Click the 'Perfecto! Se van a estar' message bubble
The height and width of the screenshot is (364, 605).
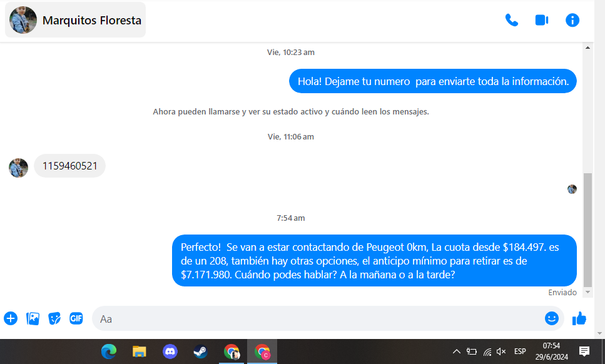pyautogui.click(x=374, y=261)
